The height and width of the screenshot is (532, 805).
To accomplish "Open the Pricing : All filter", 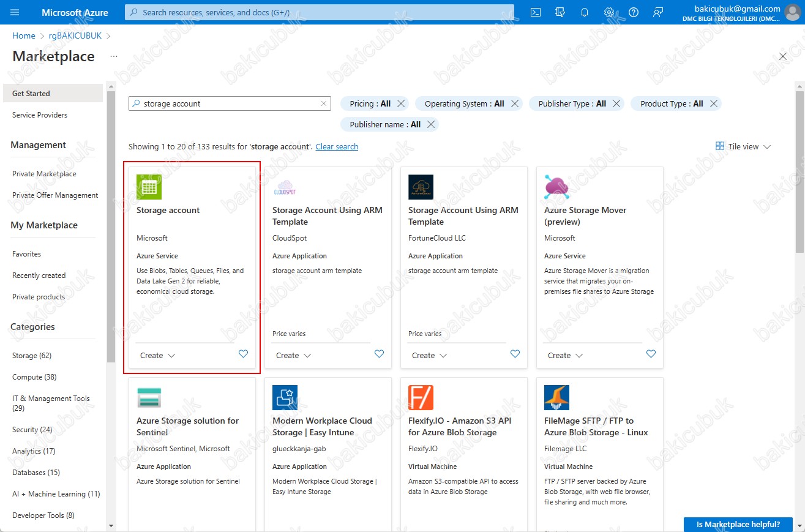I will click(x=370, y=103).
